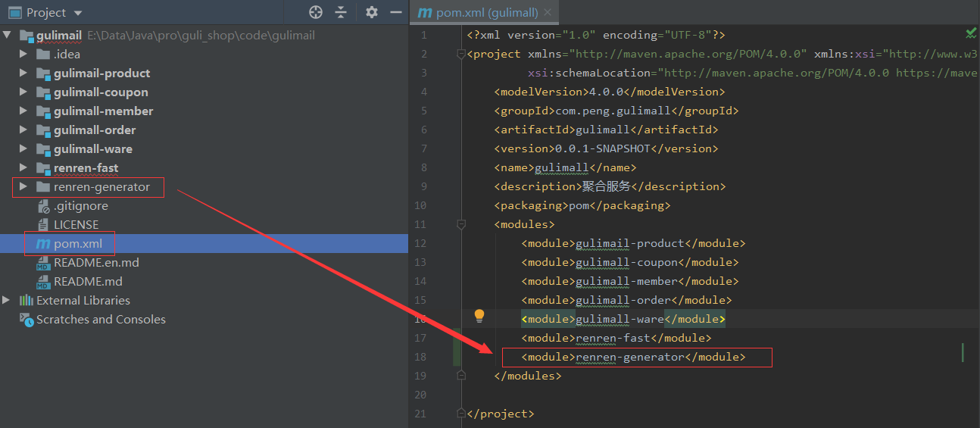This screenshot has height=428, width=980.
Task: Select gulimall-coupon in the project tree
Action: coord(101,92)
